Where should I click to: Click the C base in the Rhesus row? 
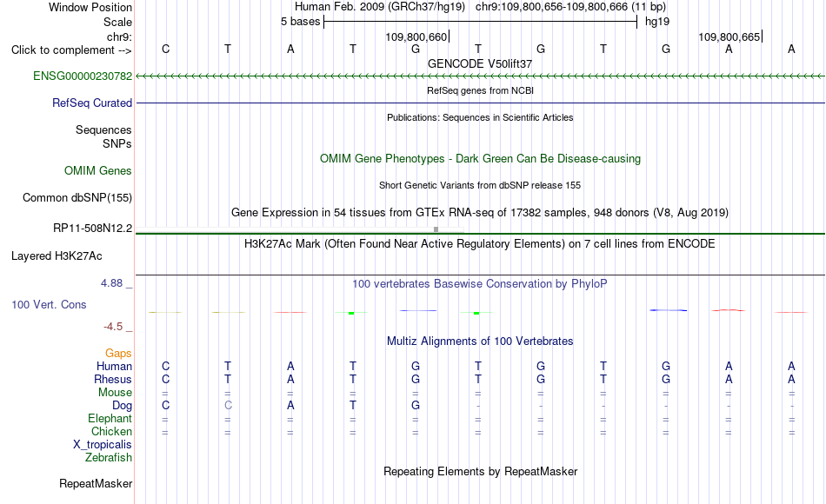pos(165,379)
